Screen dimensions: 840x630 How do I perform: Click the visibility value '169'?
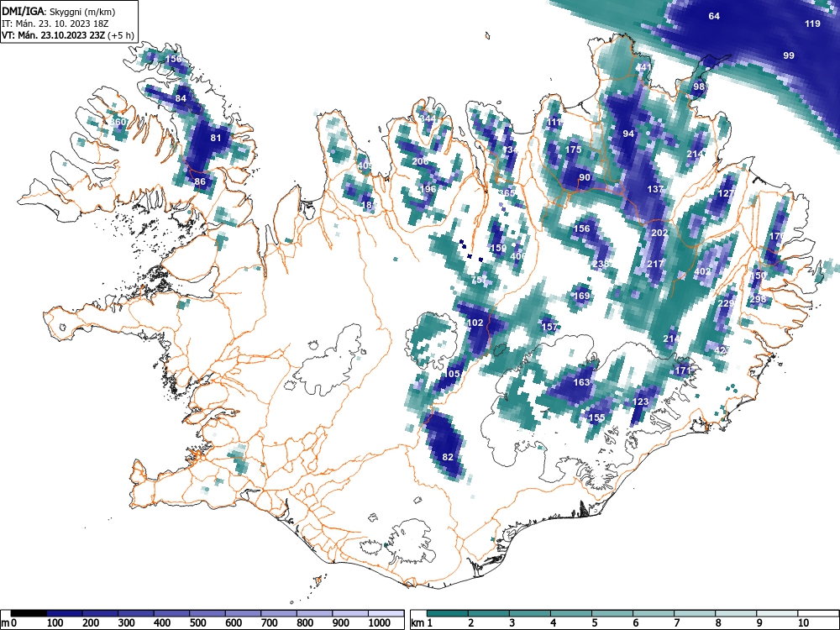(x=582, y=296)
